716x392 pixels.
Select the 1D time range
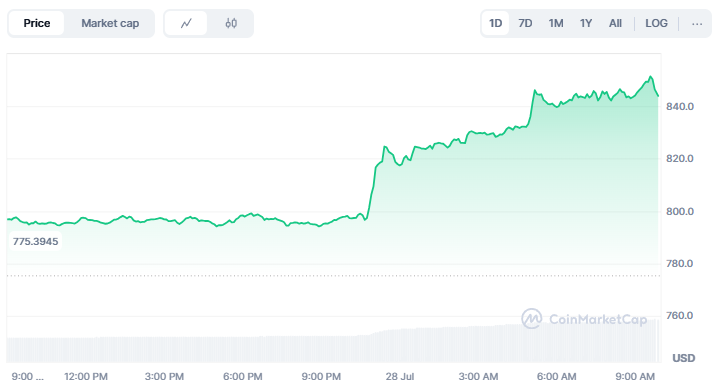point(495,23)
